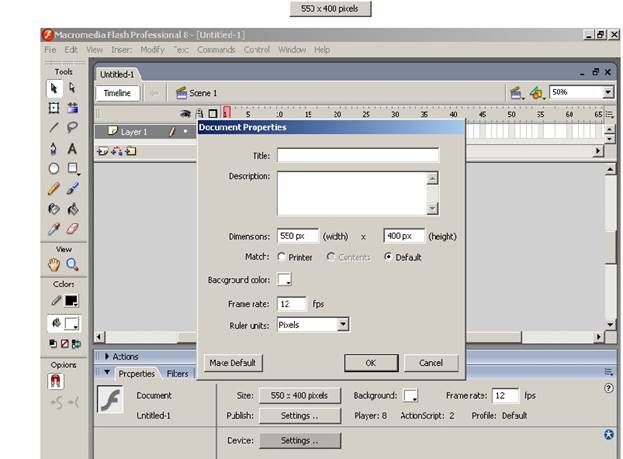Open the Ruler units dropdown
Screen dimensions: 623x459
[343, 325]
